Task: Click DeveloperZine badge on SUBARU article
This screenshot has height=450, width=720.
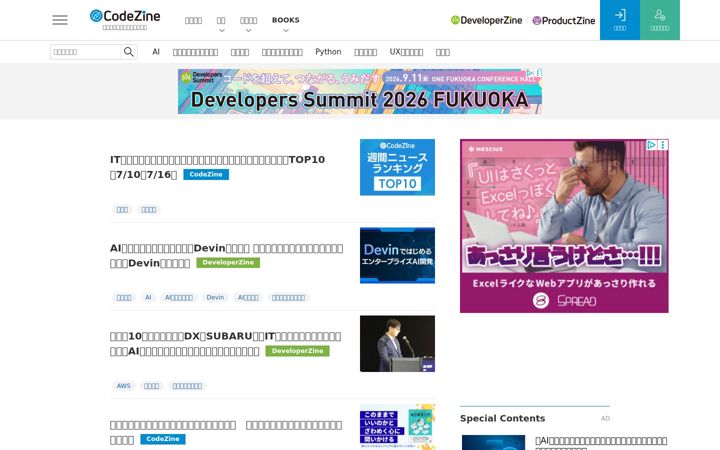Action: pos(298,351)
